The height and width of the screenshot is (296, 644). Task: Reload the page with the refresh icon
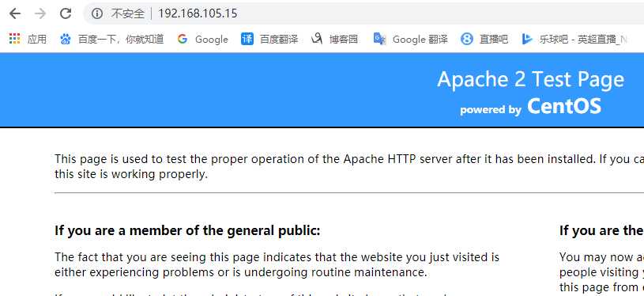pos(66,13)
